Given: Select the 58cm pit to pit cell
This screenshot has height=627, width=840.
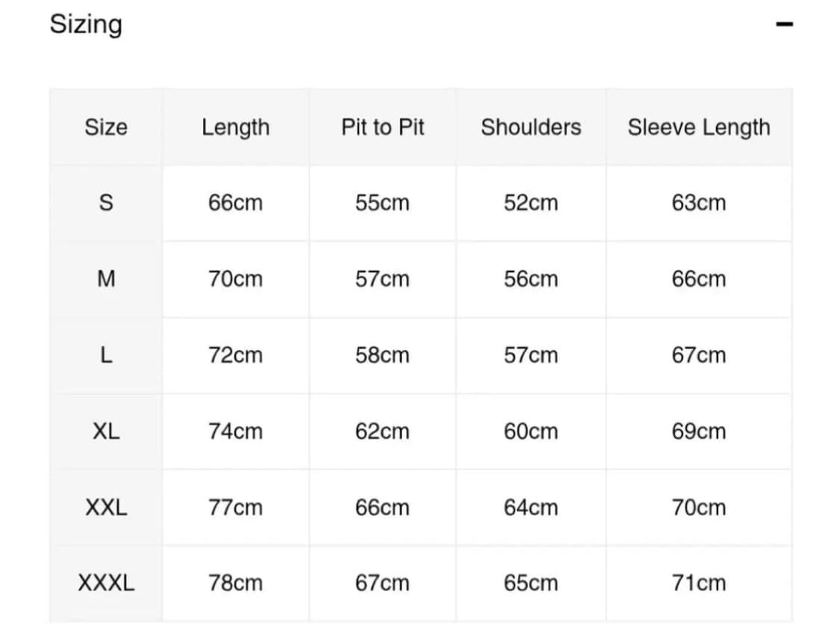Looking at the screenshot, I should coord(382,355).
